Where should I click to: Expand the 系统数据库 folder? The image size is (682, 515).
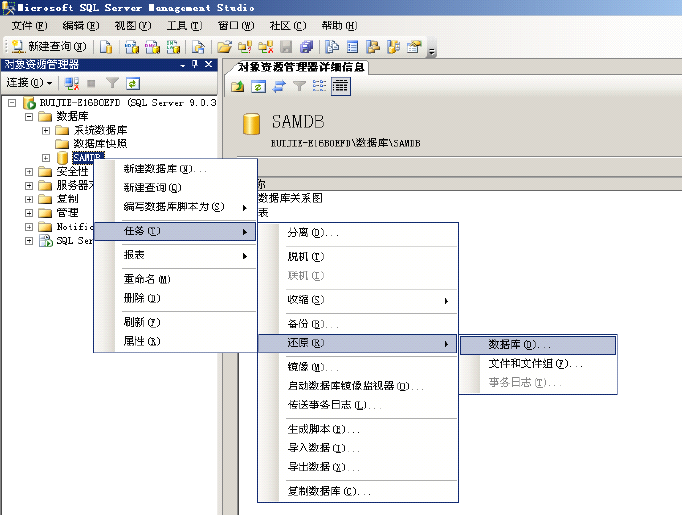(x=46, y=130)
